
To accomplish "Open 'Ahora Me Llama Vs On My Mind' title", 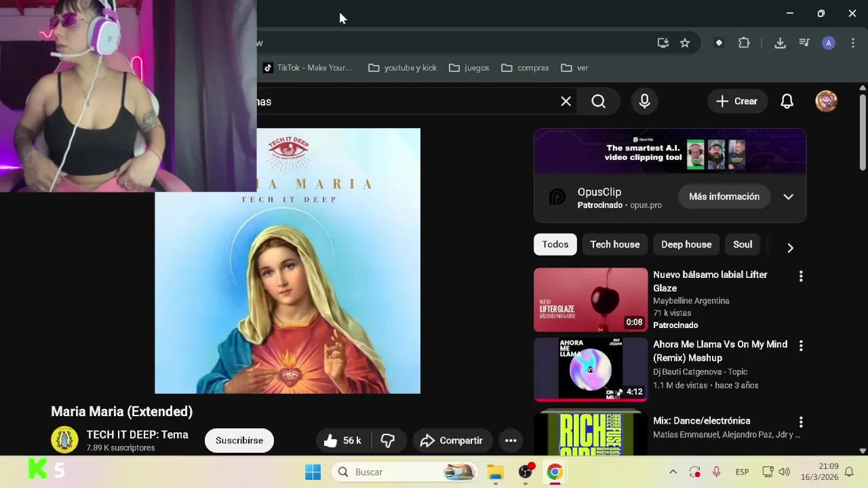I will pos(720,351).
